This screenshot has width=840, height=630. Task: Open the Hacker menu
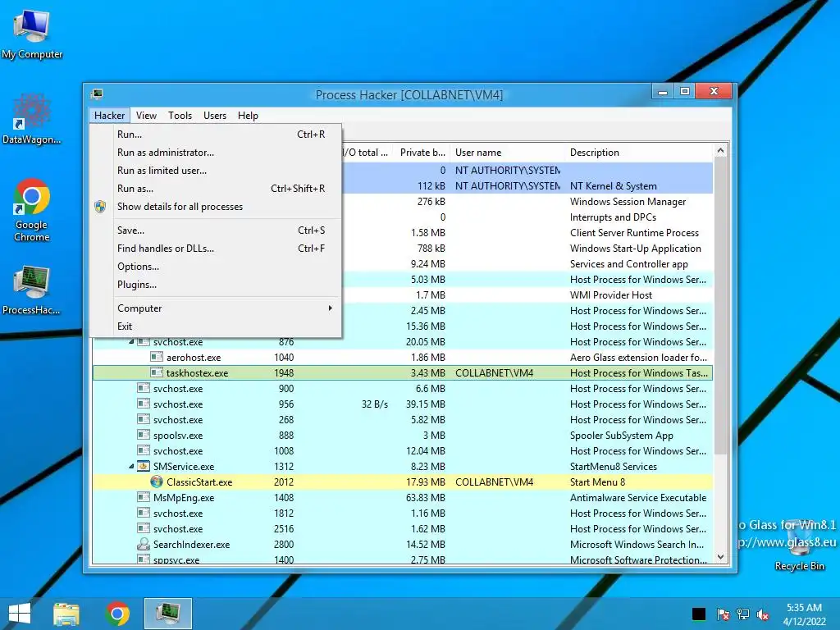click(x=109, y=115)
